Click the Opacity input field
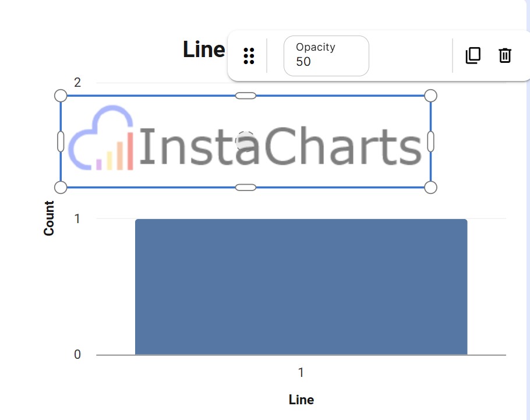The height and width of the screenshot is (420, 530). pyautogui.click(x=326, y=56)
